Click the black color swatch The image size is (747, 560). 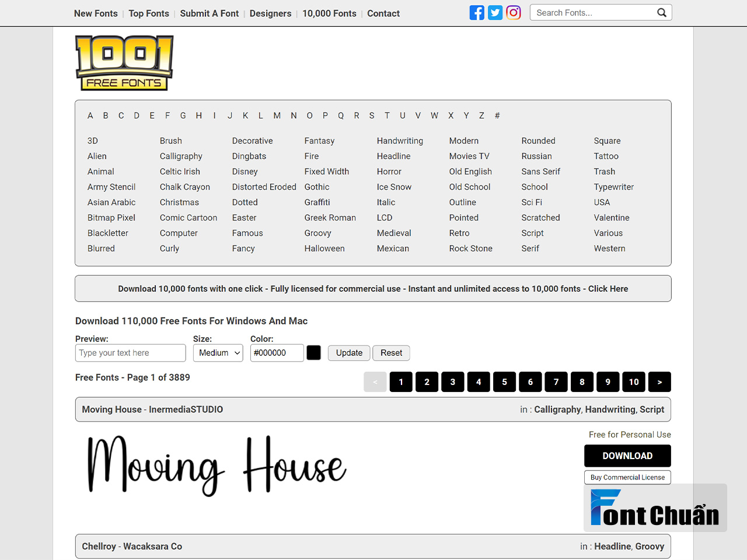click(314, 353)
